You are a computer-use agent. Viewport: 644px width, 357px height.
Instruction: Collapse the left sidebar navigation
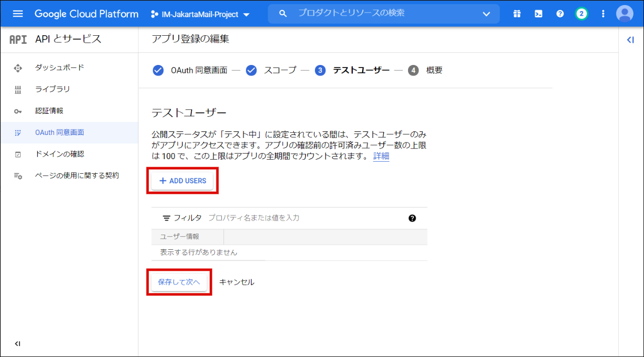18,344
